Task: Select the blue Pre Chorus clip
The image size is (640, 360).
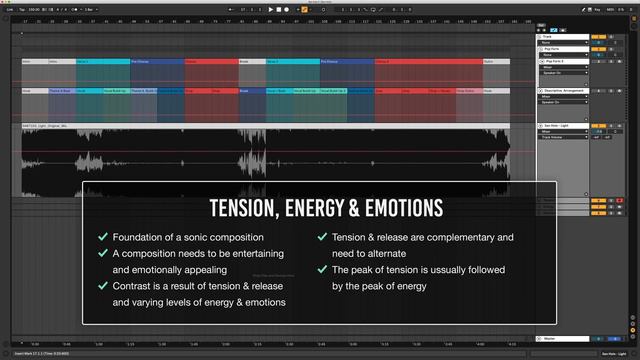Action: (x=157, y=62)
